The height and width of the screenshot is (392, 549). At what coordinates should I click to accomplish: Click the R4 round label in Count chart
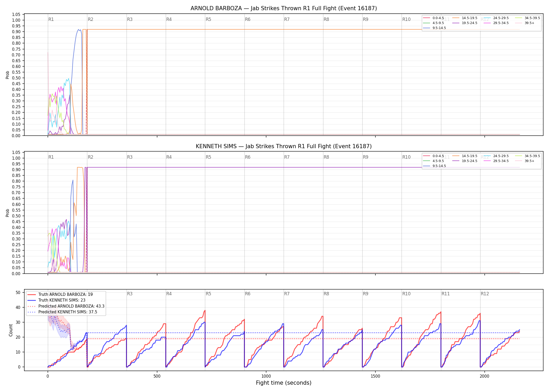(169, 294)
